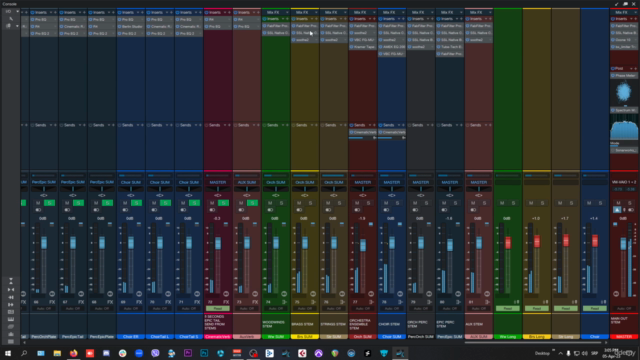Expand the I/O dropdown arrow in left sidebar
The height and width of the screenshot is (360, 640).
tap(17, 11)
